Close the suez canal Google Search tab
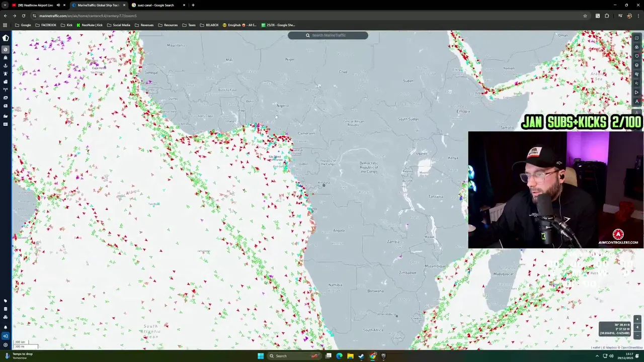644x362 pixels. 184,5
